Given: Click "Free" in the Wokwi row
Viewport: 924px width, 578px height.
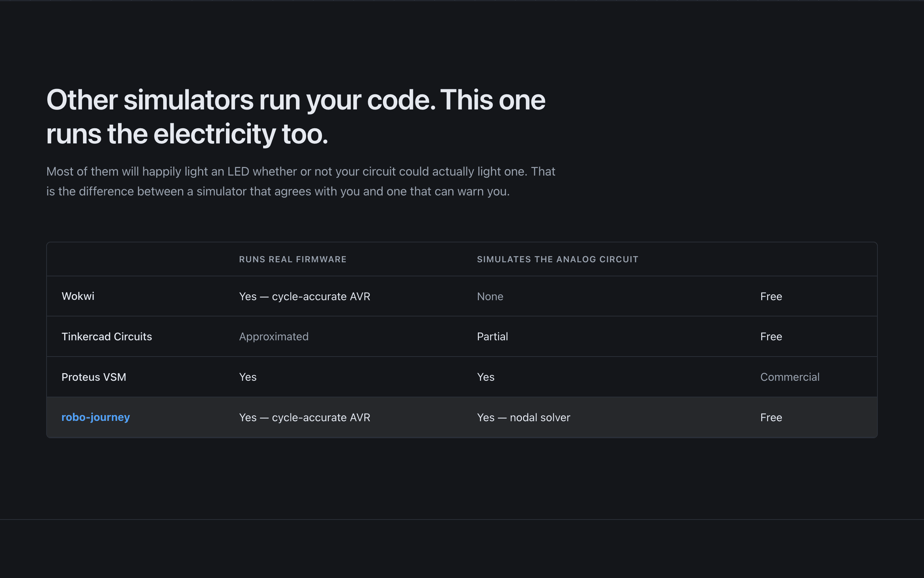Looking at the screenshot, I should (x=771, y=296).
